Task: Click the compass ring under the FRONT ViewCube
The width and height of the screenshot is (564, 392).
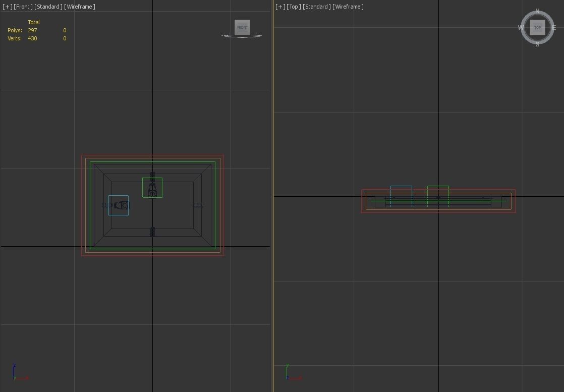Action: (x=242, y=36)
